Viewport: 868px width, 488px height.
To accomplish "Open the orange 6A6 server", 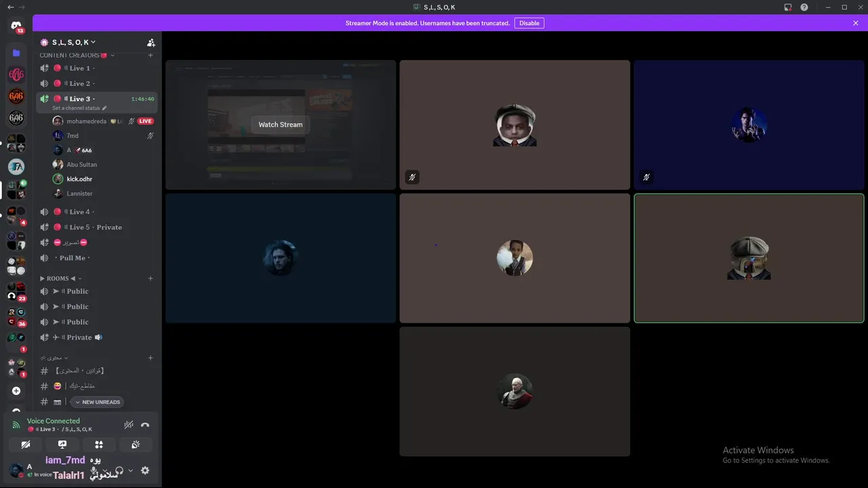I will [16, 96].
